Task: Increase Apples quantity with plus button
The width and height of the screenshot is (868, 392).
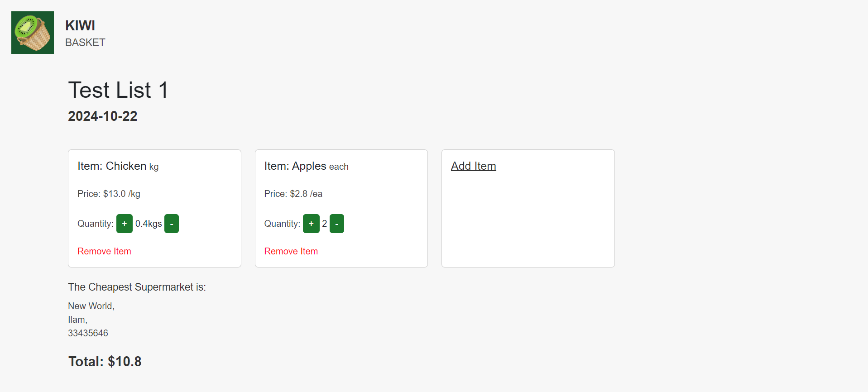Action: pyautogui.click(x=311, y=224)
